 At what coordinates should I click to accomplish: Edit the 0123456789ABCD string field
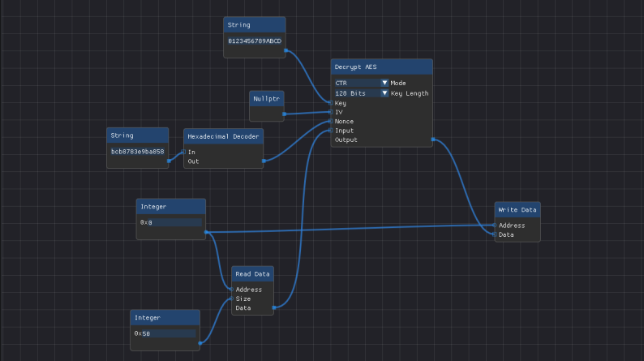click(254, 41)
